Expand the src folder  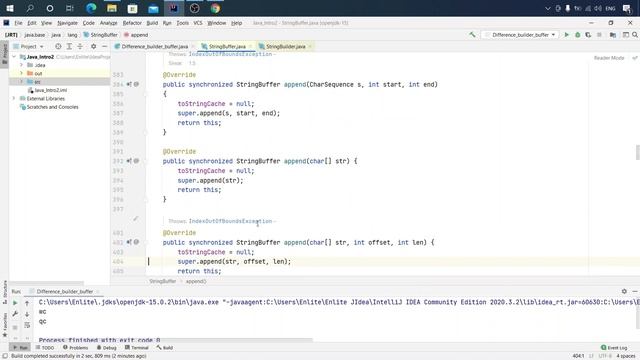point(21,82)
